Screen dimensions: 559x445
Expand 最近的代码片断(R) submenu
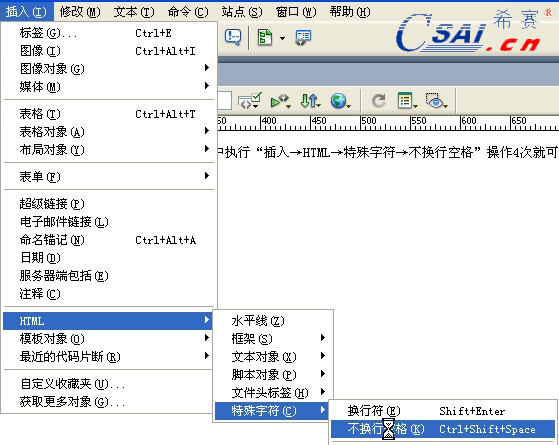[109, 356]
